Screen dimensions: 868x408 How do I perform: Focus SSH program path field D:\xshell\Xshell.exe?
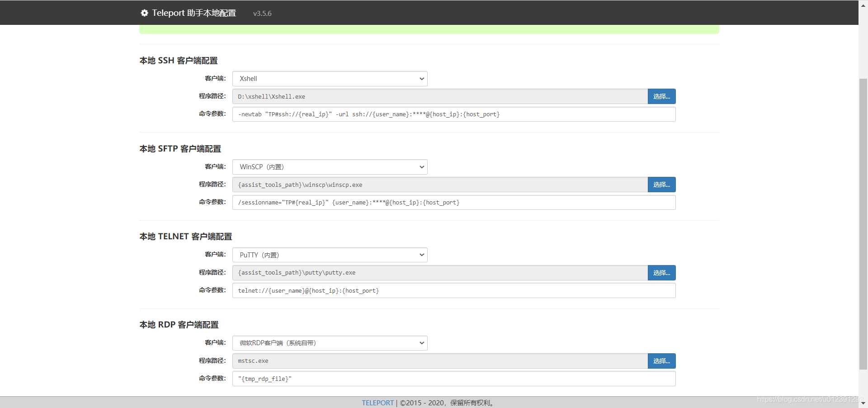440,96
